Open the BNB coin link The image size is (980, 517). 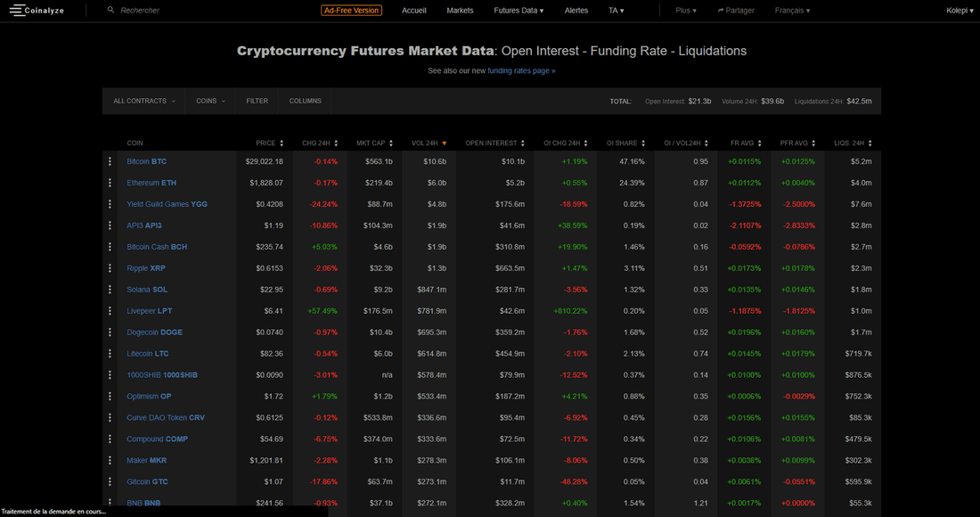tap(143, 503)
